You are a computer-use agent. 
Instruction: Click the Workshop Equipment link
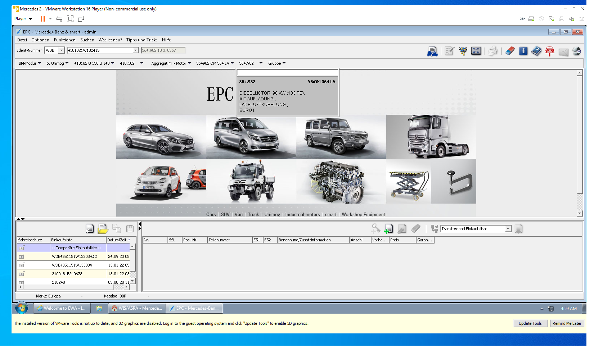click(x=363, y=214)
